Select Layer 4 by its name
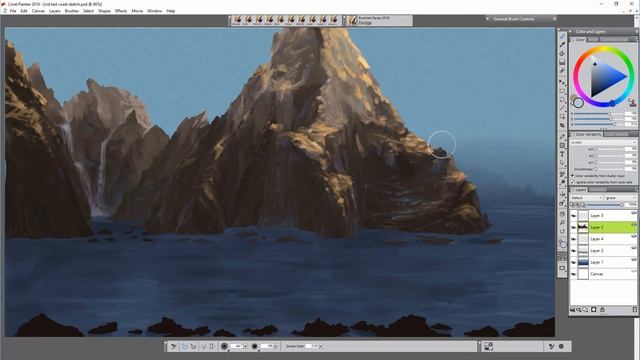The height and width of the screenshot is (360, 640). point(597,239)
